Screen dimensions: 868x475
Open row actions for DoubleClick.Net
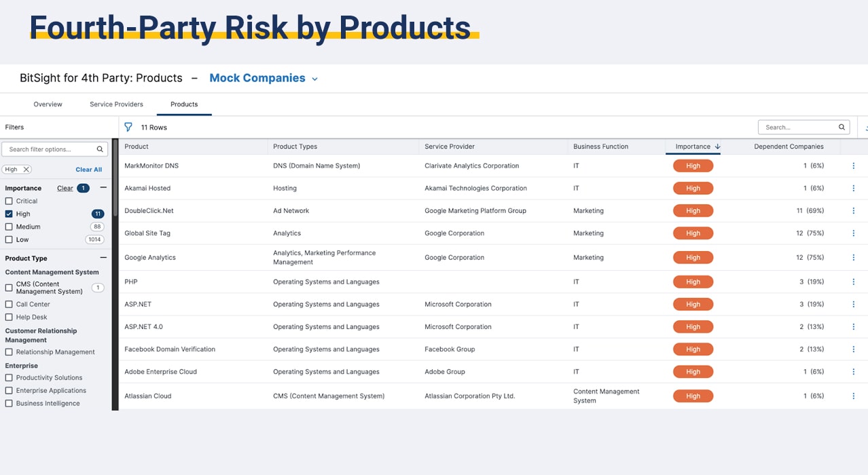pyautogui.click(x=854, y=210)
